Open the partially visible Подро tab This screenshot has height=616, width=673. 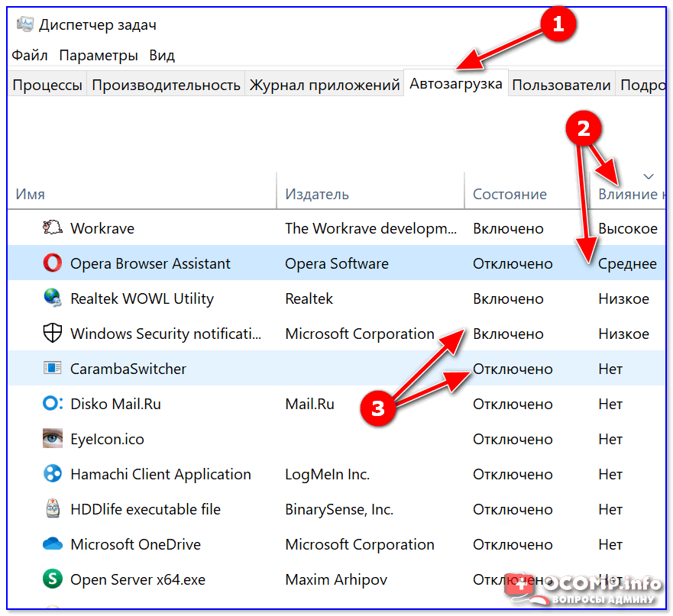point(641,85)
